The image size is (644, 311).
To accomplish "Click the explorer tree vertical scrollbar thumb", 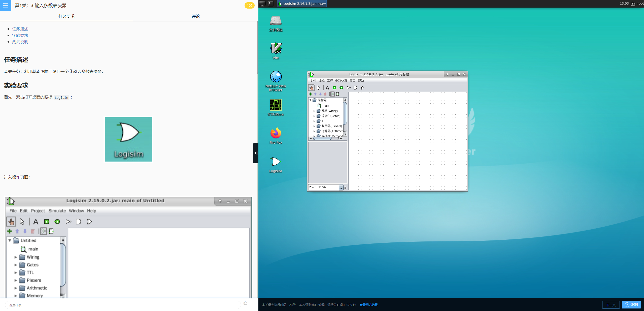I will coord(345,113).
